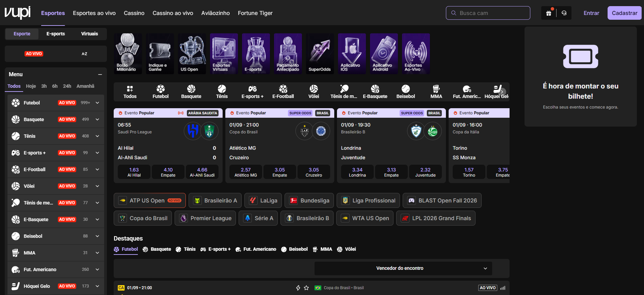Open the Premier League shortcut
Viewport: 644px width, 295px height.
point(205,218)
